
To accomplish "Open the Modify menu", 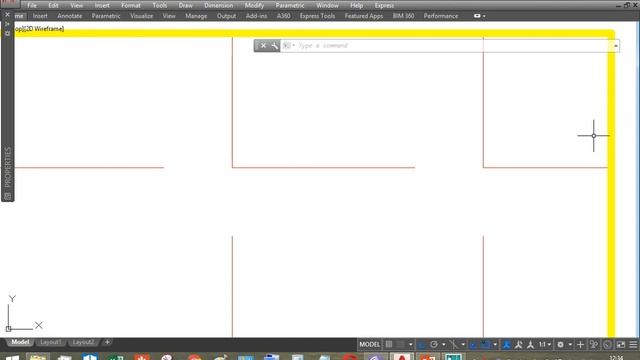I will [254, 5].
